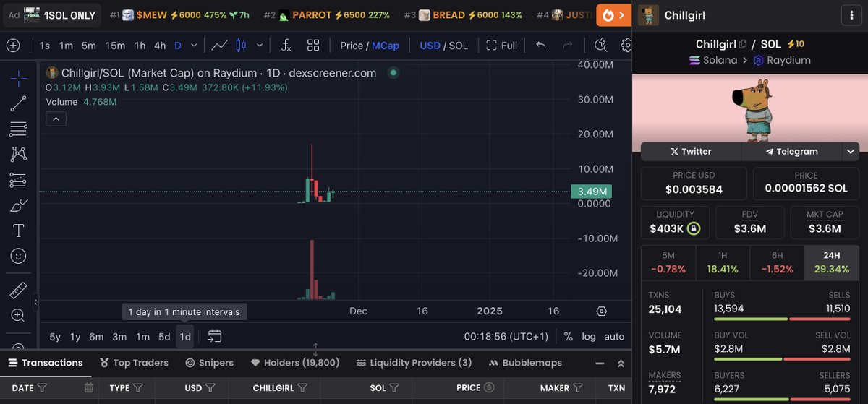
Task: Open the date calendar picker in DATE column
Action: (89, 388)
